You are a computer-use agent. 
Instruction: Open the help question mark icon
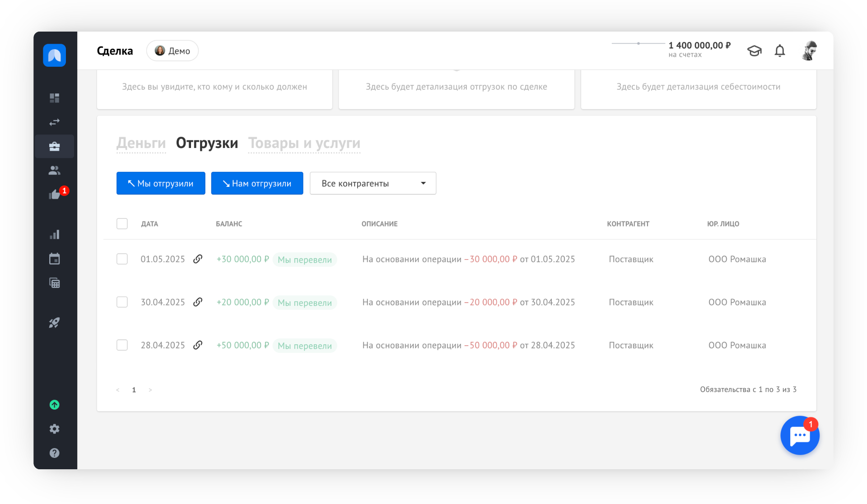tap(55, 453)
